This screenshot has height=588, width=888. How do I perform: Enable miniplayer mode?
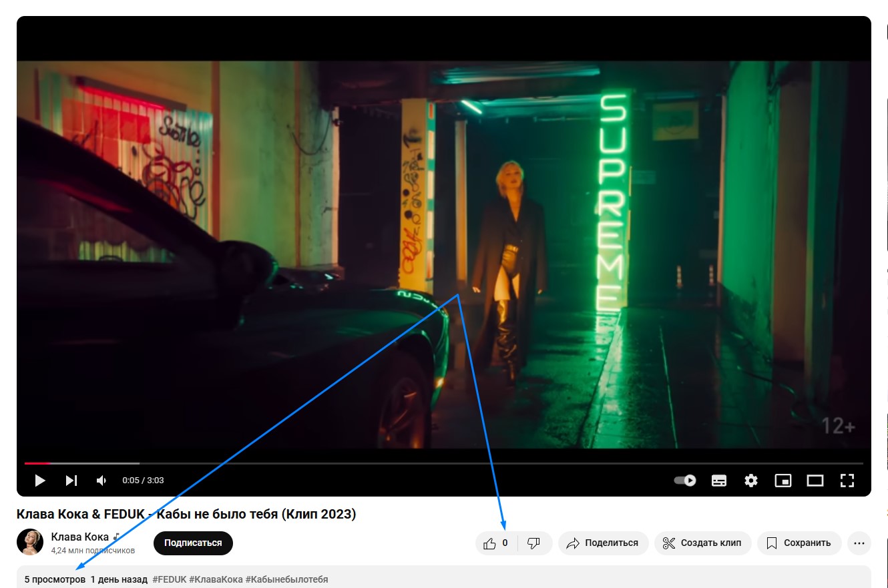click(x=783, y=480)
